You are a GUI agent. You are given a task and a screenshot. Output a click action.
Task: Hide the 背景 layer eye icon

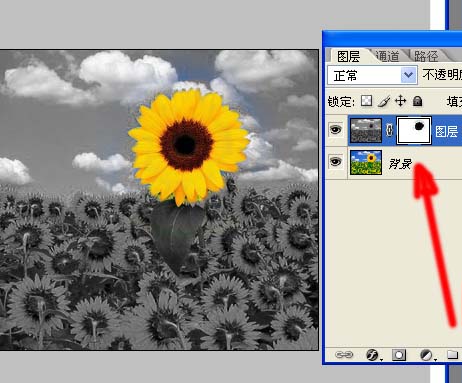pyautogui.click(x=336, y=162)
